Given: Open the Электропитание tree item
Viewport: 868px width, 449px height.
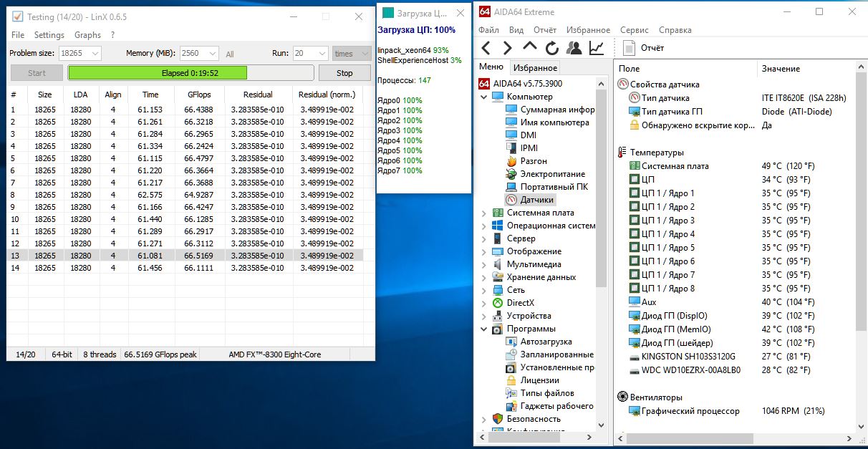Looking at the screenshot, I should pos(545,174).
